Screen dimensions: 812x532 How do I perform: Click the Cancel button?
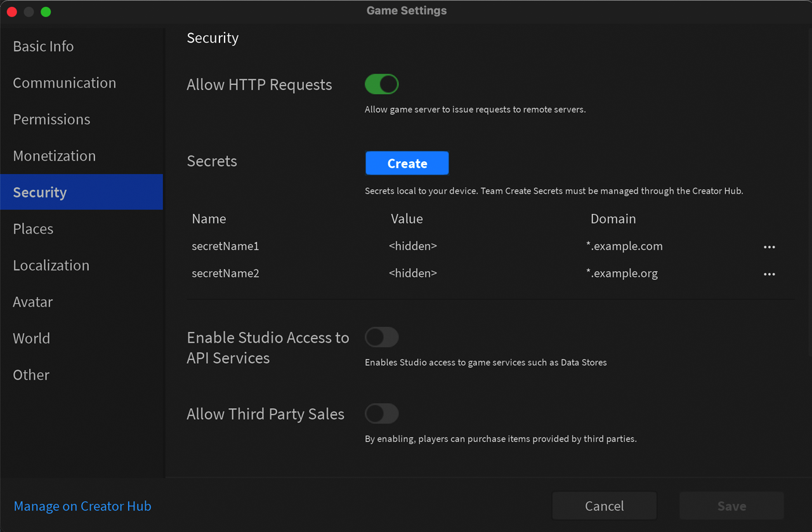click(x=604, y=505)
